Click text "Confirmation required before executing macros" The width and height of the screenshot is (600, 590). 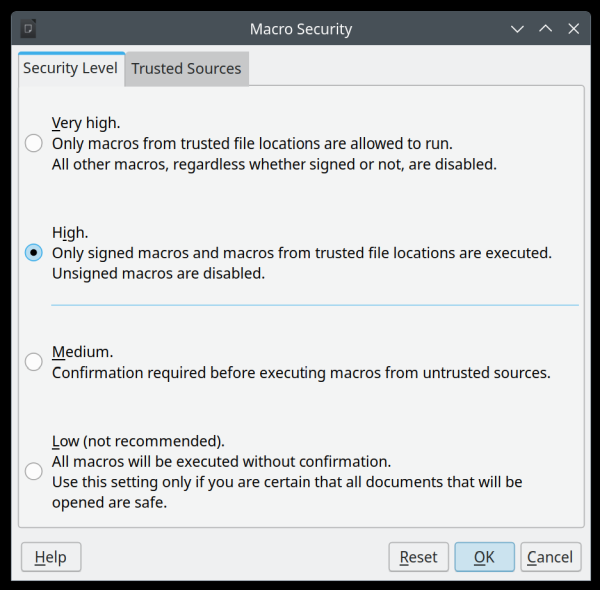[216, 373]
